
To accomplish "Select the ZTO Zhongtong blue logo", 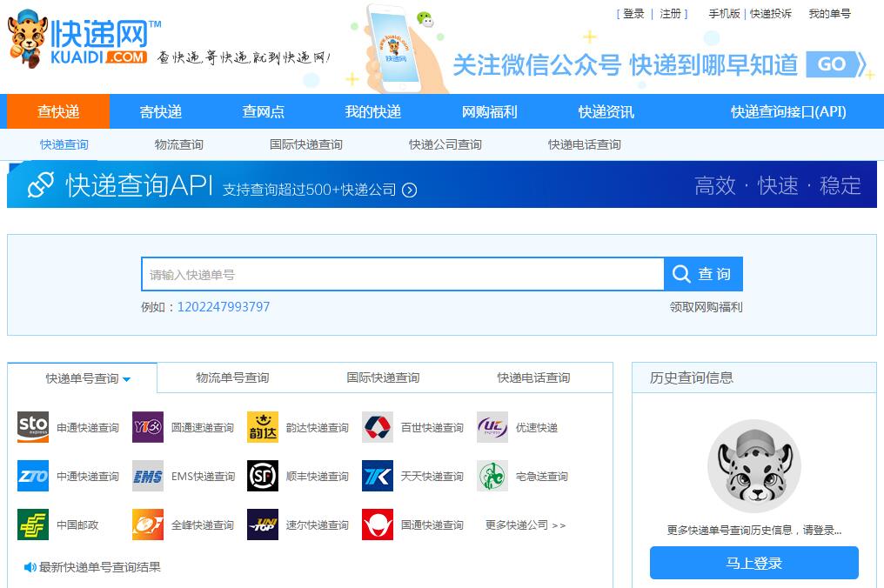I will [33, 476].
